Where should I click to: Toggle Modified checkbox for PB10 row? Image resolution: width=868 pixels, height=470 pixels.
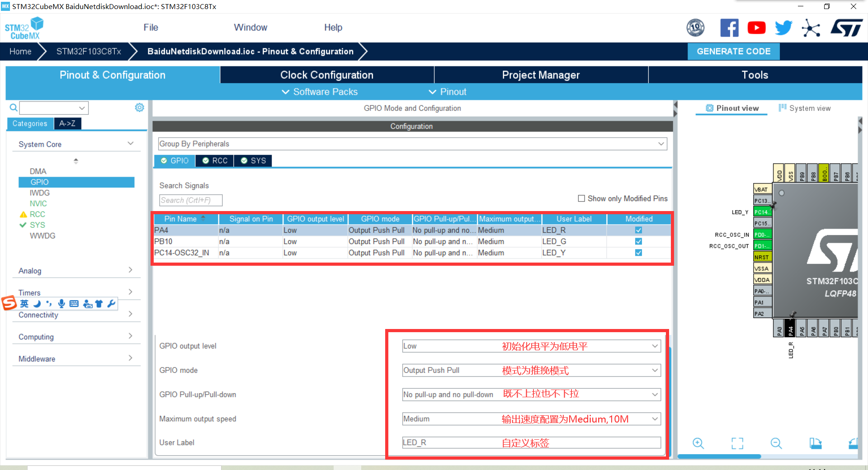coord(638,241)
